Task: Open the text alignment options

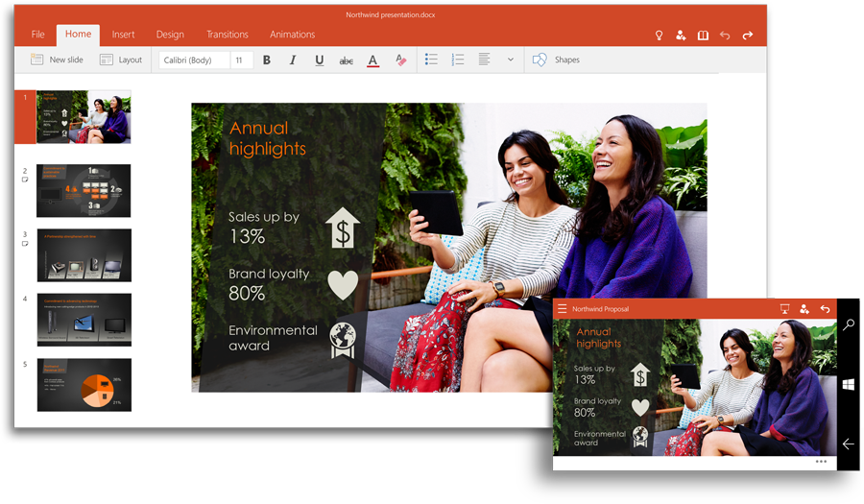Action: pos(484,60)
